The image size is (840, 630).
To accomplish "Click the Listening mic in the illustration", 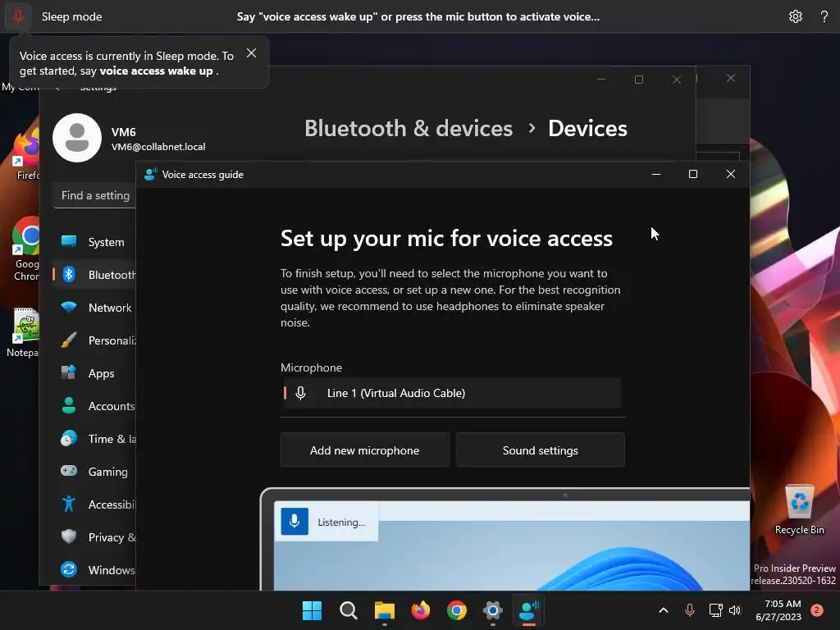I will tap(294, 521).
